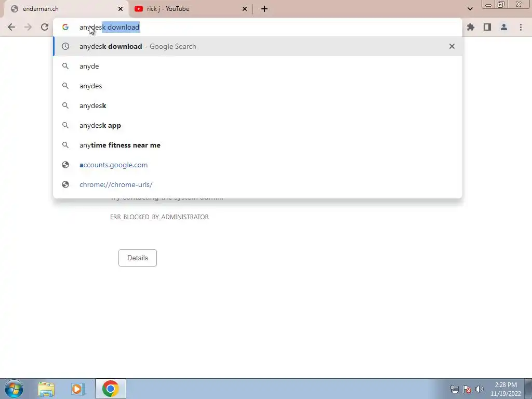Click the network tray icon
The image size is (532, 399).
454,389
